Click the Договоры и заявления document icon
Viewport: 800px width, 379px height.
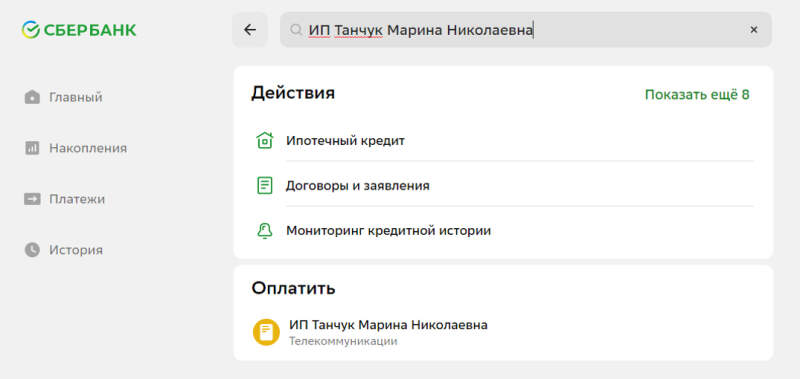(x=264, y=186)
